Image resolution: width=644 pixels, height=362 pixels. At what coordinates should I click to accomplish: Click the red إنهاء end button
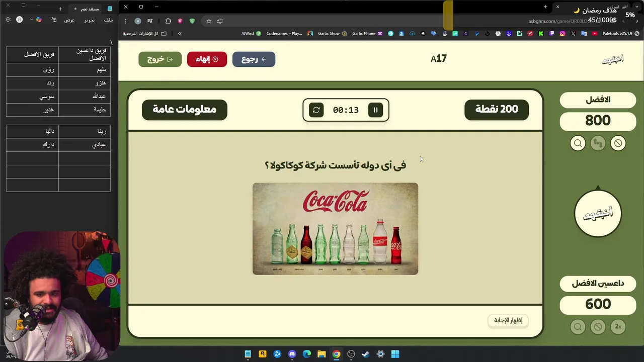click(x=207, y=59)
